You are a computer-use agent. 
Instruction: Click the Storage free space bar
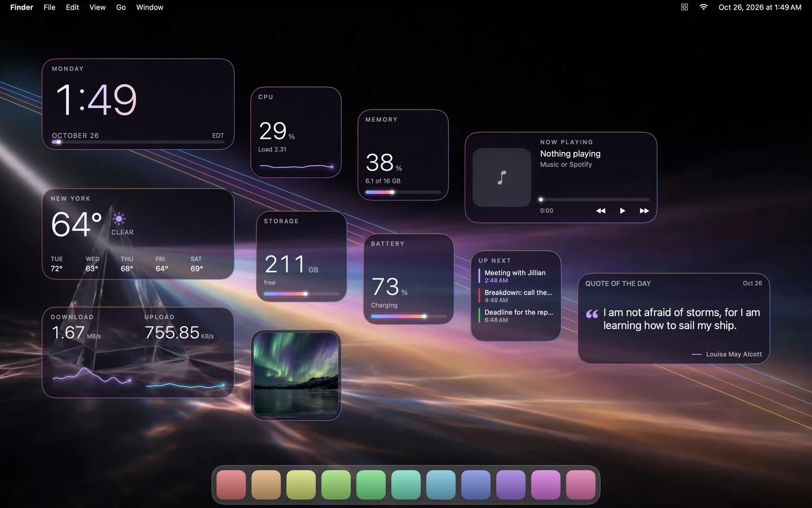(x=302, y=294)
